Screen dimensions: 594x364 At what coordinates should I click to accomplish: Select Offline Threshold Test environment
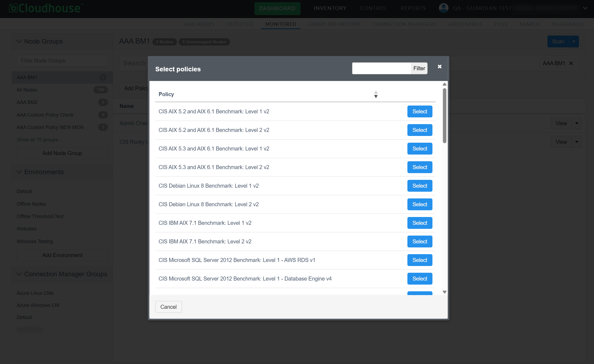click(40, 216)
